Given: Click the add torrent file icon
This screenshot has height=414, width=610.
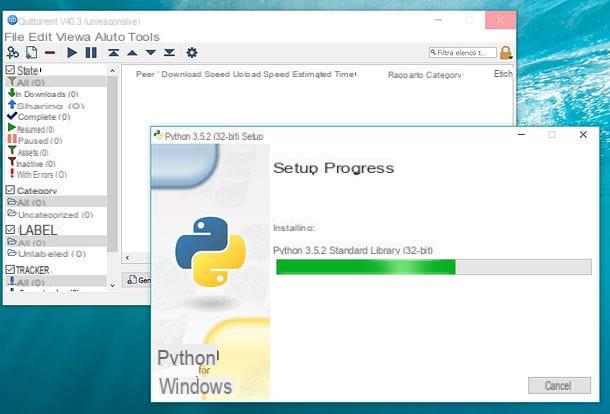Looking at the screenshot, I should (x=32, y=53).
